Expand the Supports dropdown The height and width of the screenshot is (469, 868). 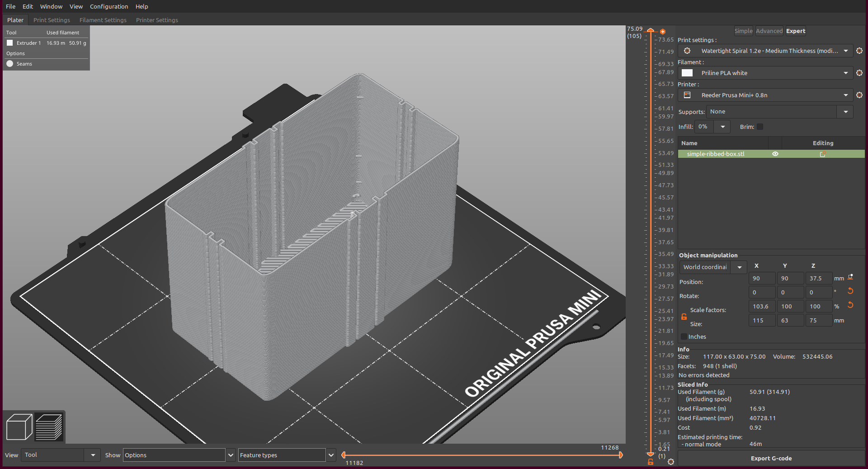click(x=845, y=112)
